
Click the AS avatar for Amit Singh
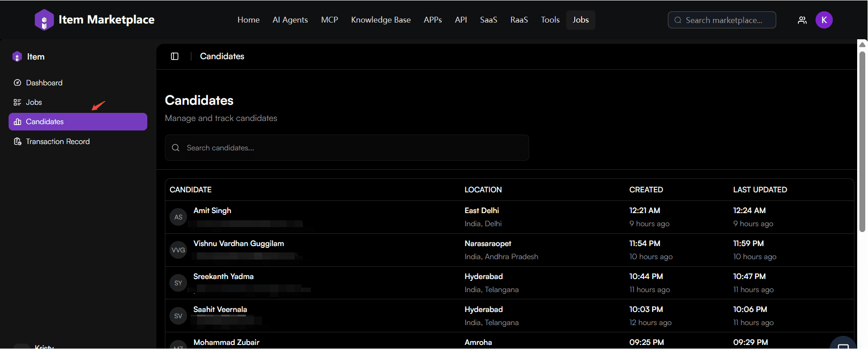click(x=178, y=217)
